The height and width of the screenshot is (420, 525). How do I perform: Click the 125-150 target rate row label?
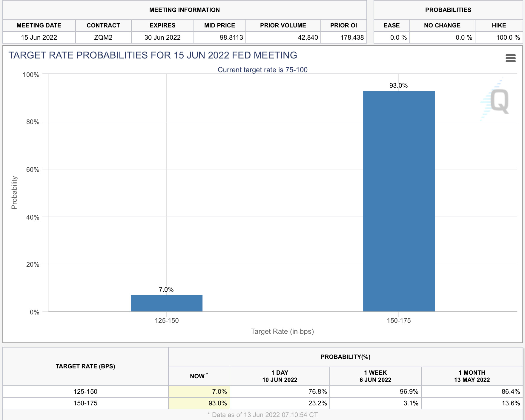coord(85,392)
